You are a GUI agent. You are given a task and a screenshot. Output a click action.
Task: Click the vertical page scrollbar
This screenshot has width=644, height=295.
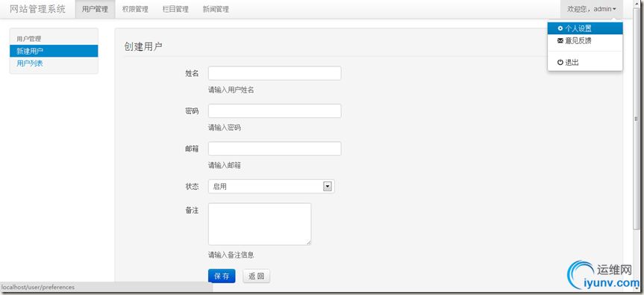[637, 119]
